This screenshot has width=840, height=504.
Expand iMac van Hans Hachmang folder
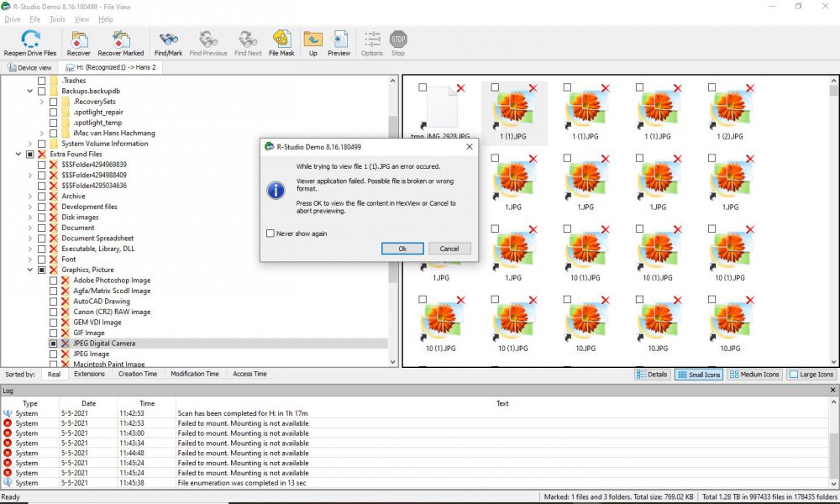point(42,134)
